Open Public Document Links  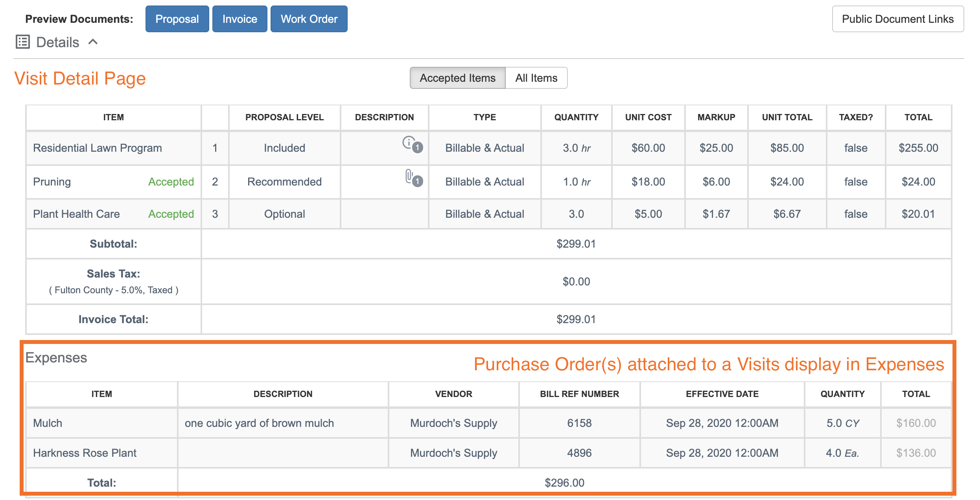tap(897, 19)
